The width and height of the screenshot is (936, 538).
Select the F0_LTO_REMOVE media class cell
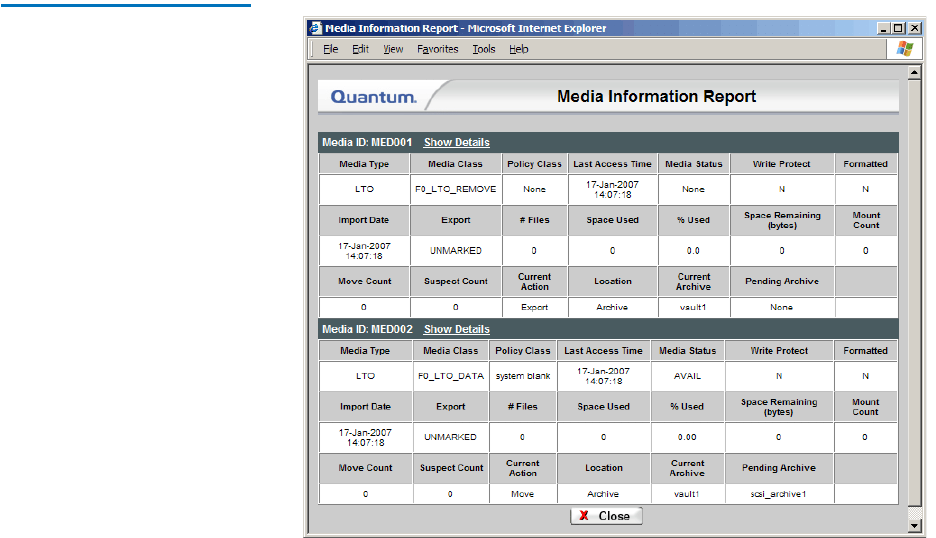click(x=455, y=189)
